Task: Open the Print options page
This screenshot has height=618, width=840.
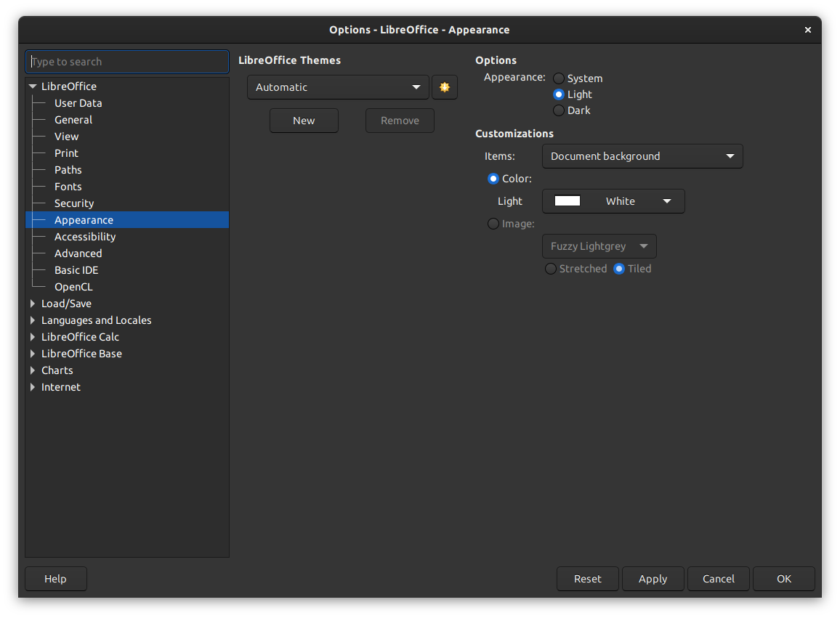Action: click(x=66, y=153)
